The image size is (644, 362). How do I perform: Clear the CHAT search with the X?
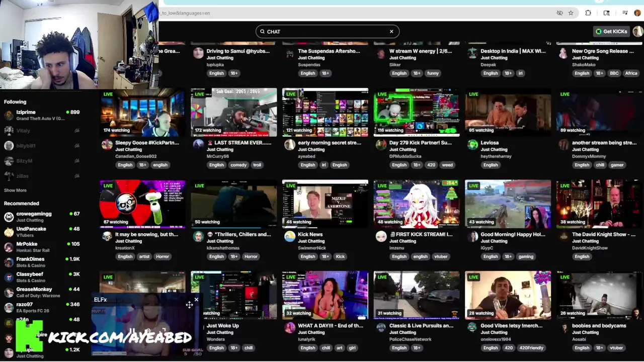pyautogui.click(x=391, y=31)
